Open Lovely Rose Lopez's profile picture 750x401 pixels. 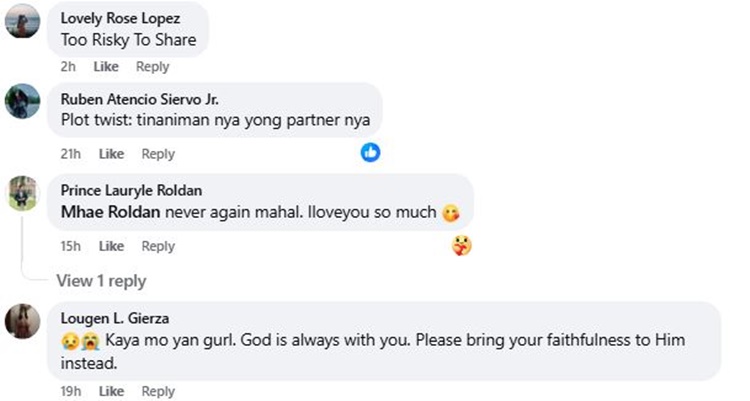pos(23,20)
